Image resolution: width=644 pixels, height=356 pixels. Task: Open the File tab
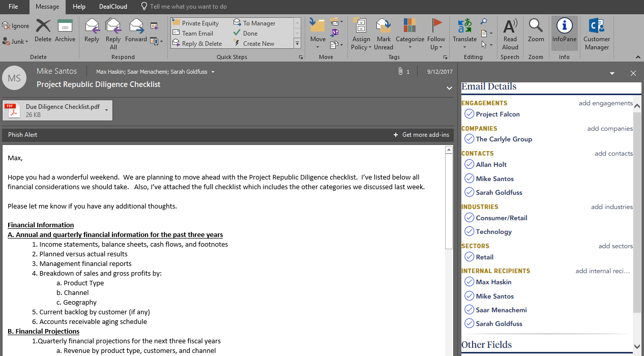(13, 7)
